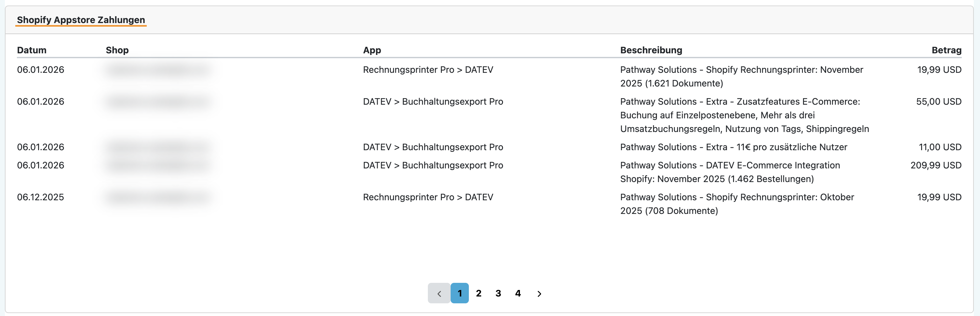
Task: Sort by the Datum column header
Action: pyautogui.click(x=32, y=50)
